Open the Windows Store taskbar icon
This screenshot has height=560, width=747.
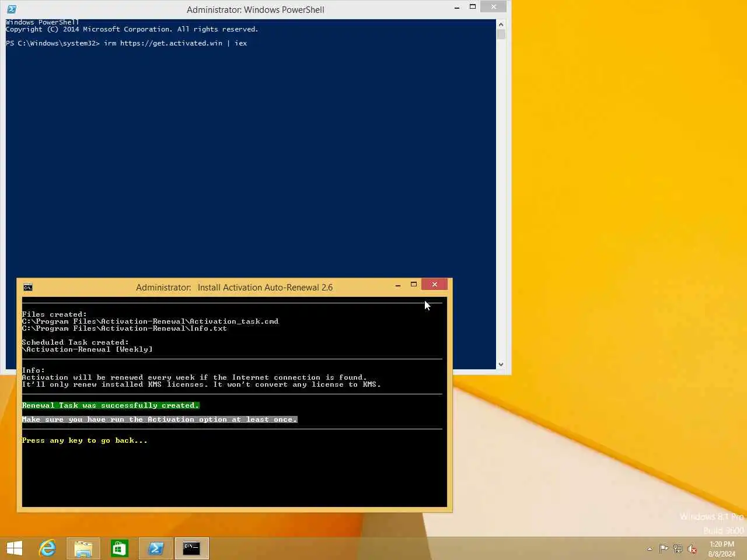pos(120,548)
